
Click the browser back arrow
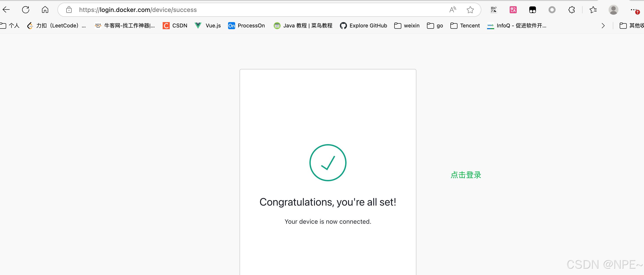pos(6,10)
